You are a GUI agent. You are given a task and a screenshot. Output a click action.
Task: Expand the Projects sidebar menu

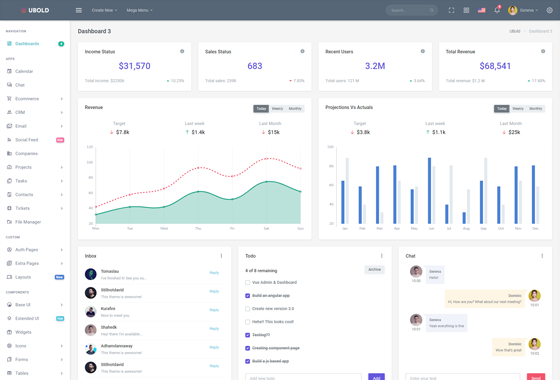(x=35, y=168)
